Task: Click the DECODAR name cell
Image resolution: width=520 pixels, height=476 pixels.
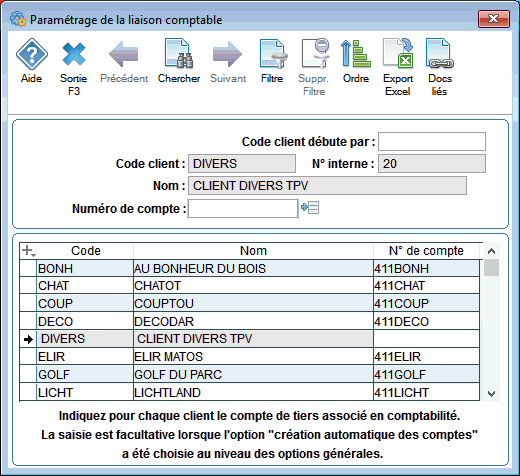Action: (253, 321)
